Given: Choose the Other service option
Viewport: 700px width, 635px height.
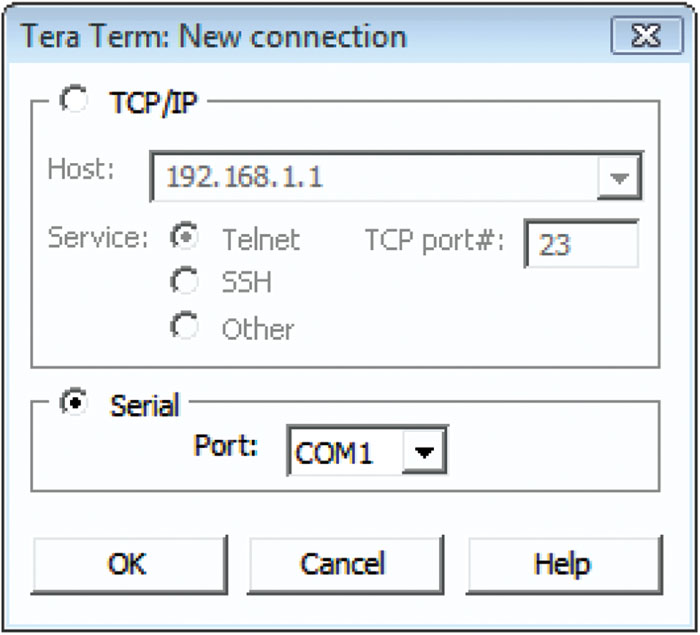Looking at the screenshot, I should [184, 326].
